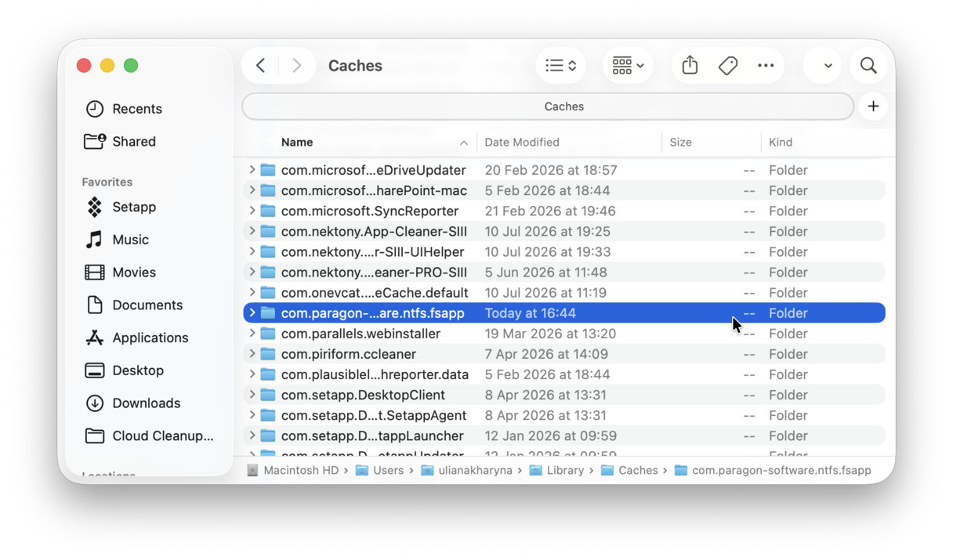Select the com.microsoft.SyncReporter folder icon
This screenshot has height=560, width=953.
[x=268, y=211]
